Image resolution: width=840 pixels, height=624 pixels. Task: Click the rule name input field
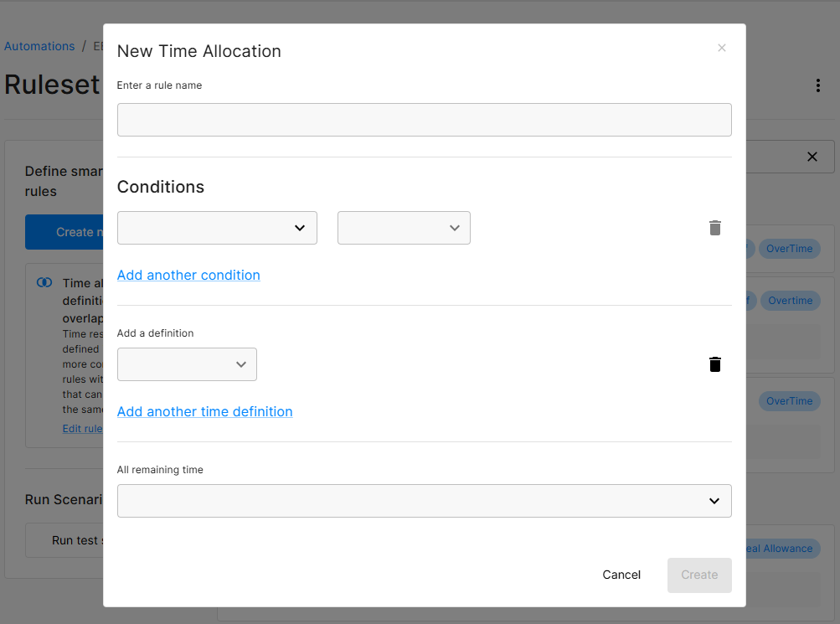pos(424,119)
